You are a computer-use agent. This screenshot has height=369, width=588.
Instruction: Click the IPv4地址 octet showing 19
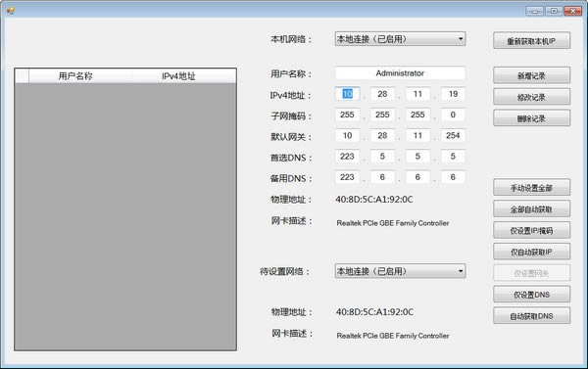453,94
